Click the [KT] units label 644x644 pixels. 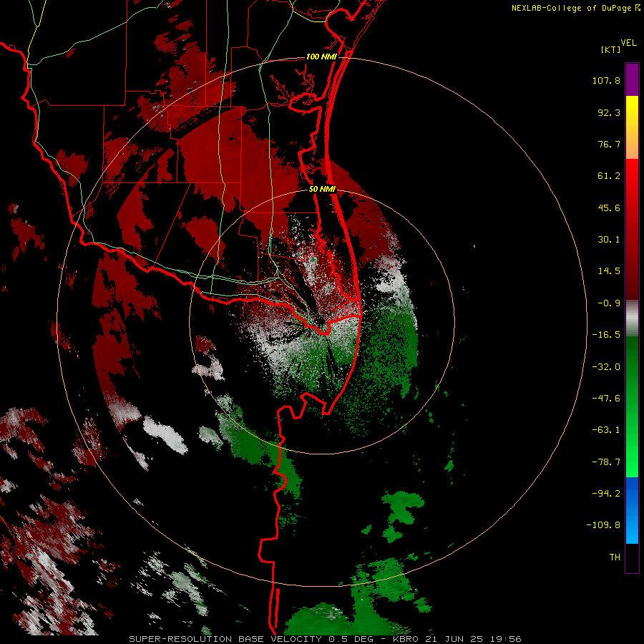[x=611, y=49]
